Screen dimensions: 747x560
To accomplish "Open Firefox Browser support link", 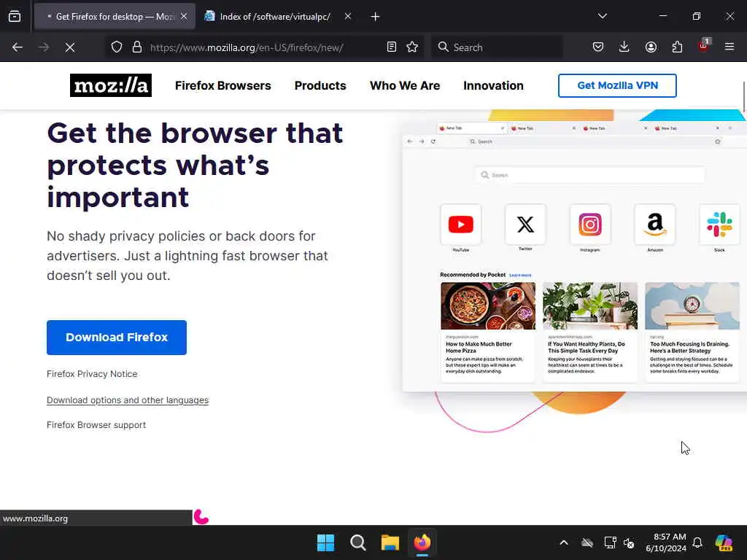I will pos(96,425).
